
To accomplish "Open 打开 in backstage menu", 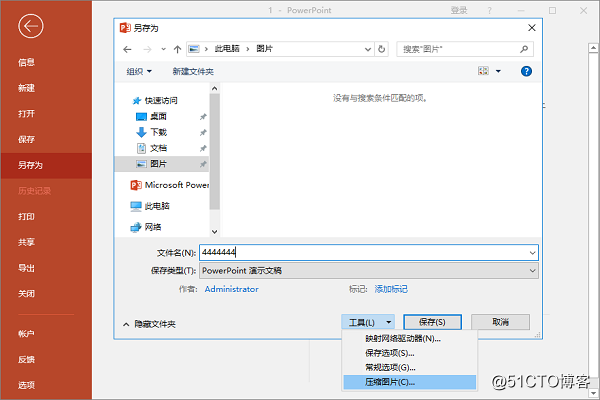I will coord(26,114).
